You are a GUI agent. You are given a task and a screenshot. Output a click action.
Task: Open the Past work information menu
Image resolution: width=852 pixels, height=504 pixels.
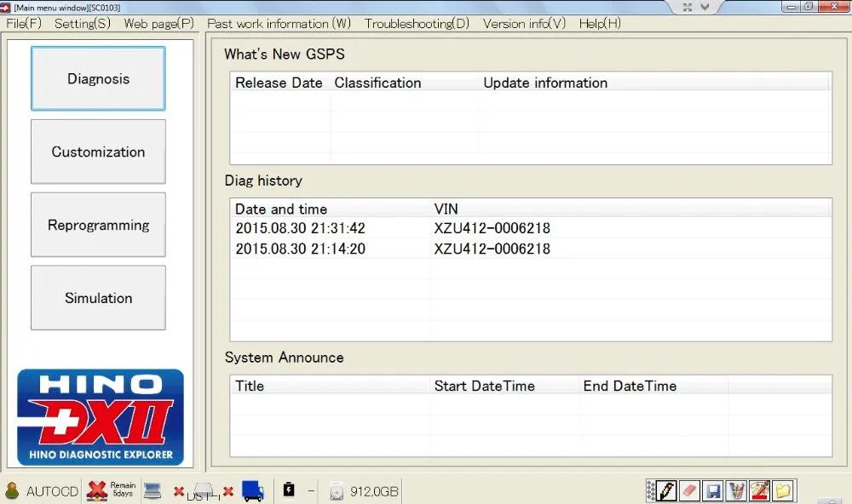click(x=278, y=24)
